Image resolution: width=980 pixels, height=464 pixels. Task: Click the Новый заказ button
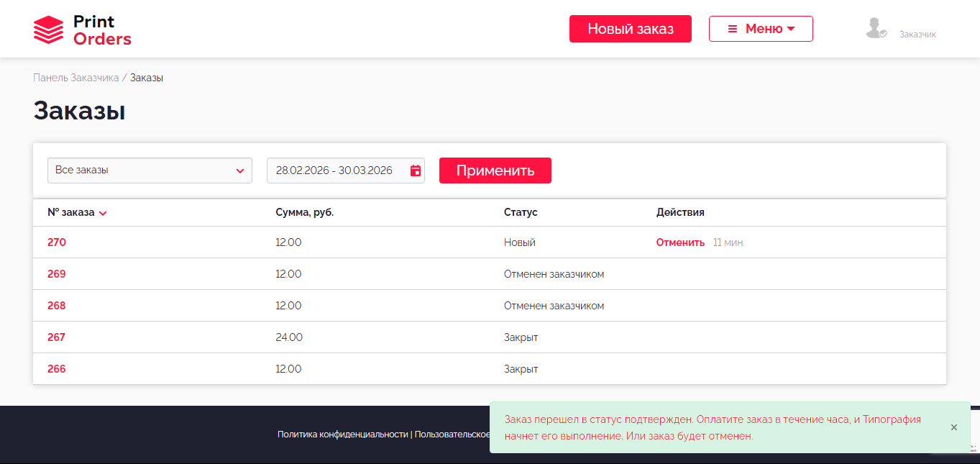pos(630,29)
